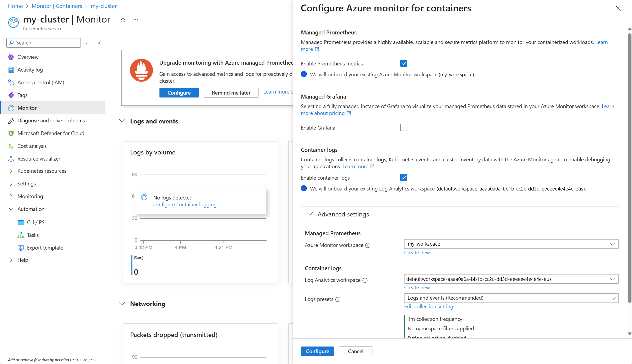This screenshot has width=632, height=364.
Task: Click the Microsoft Defender shield icon
Action: [11, 133]
